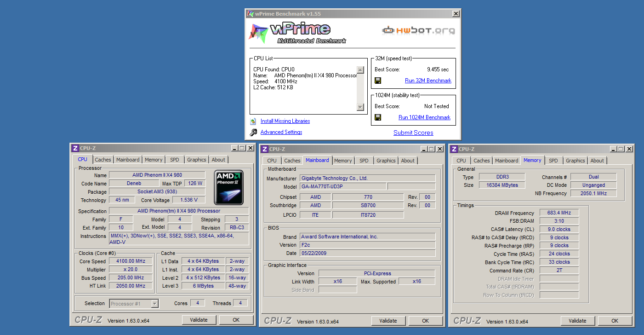This screenshot has width=644, height=335.
Task: Open Install Missing Libraries link
Action: click(x=285, y=121)
